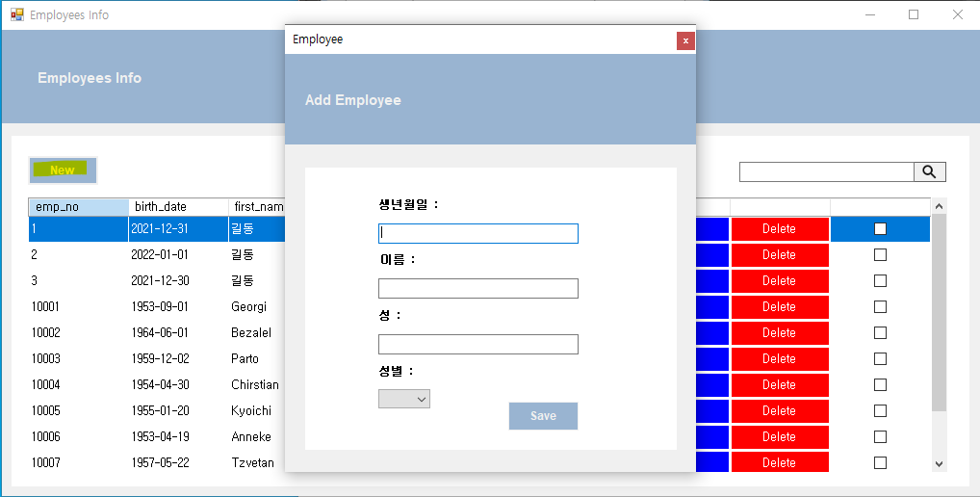
Task: Close the Employee dialog with red X
Action: click(685, 40)
